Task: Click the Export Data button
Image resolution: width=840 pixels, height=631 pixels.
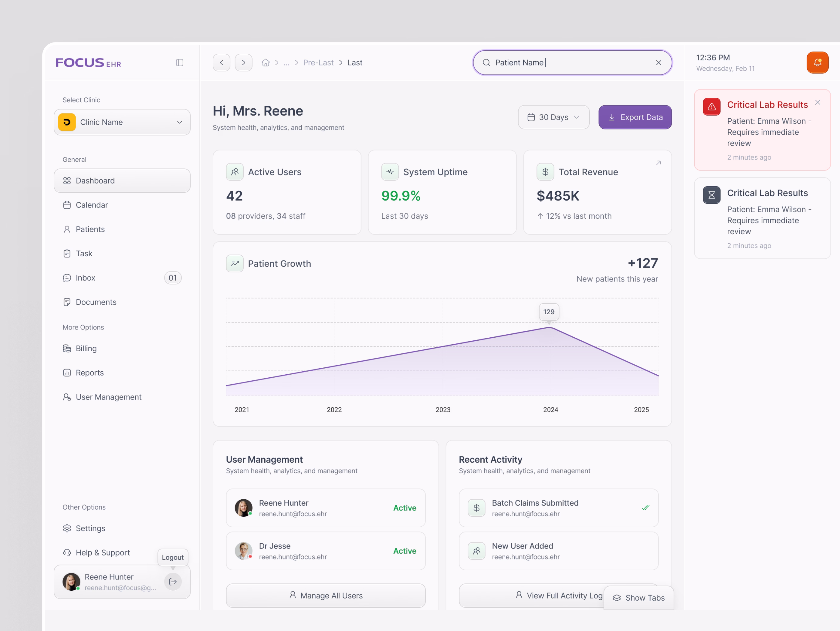Action: [635, 117]
